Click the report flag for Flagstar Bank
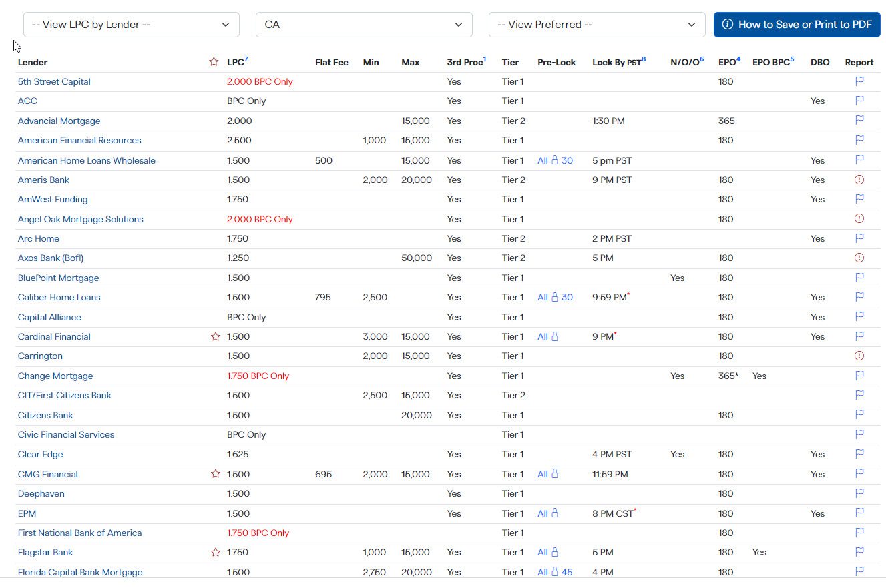 click(x=859, y=552)
